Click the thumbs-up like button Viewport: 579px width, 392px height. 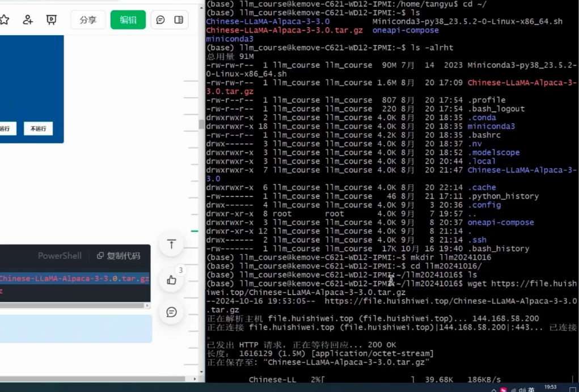[x=171, y=280]
